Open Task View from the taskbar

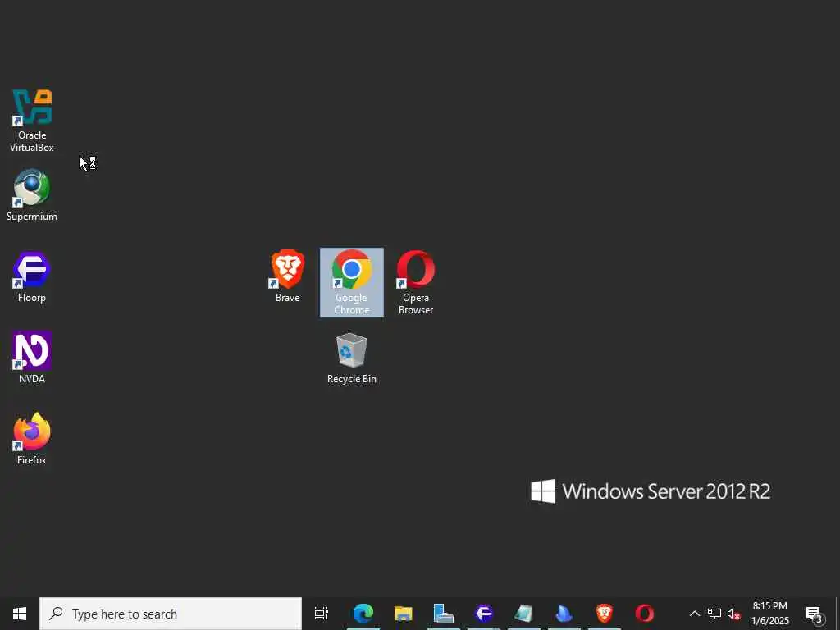click(322, 614)
